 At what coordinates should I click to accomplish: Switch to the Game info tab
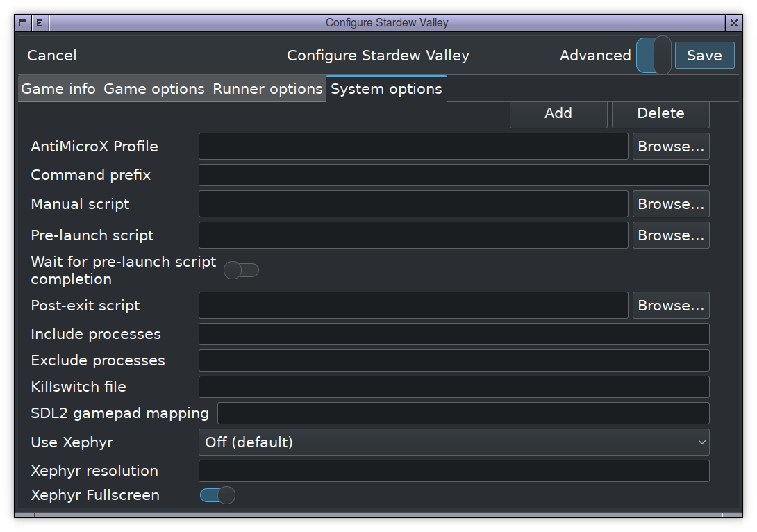(x=58, y=89)
